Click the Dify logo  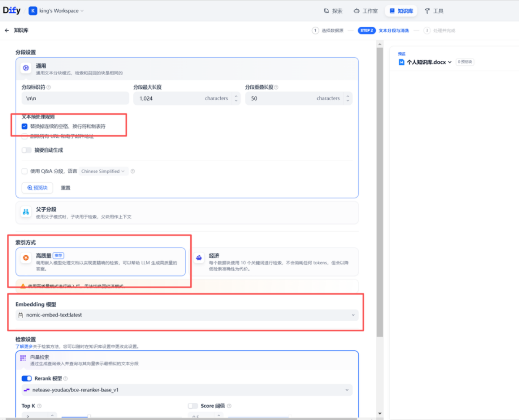(12, 11)
